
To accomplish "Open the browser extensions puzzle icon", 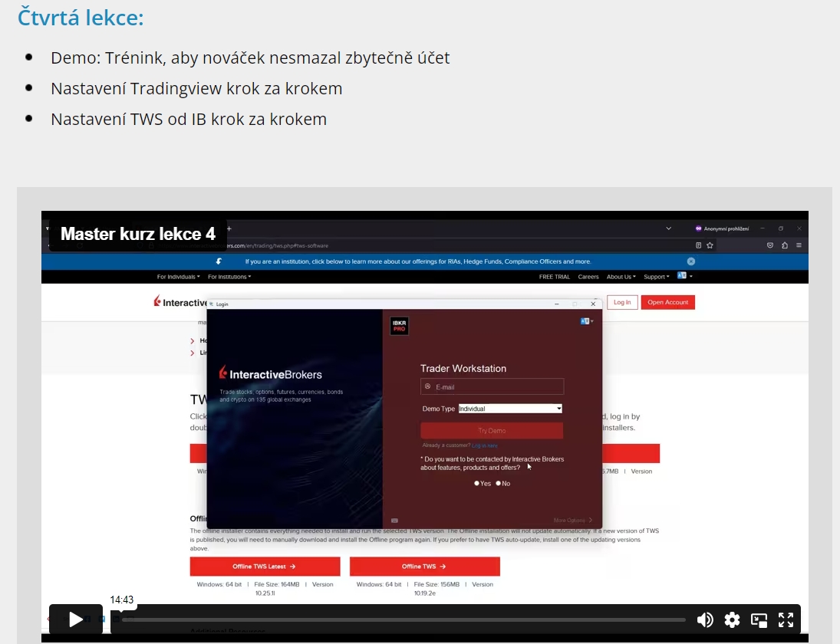I will click(x=784, y=245).
